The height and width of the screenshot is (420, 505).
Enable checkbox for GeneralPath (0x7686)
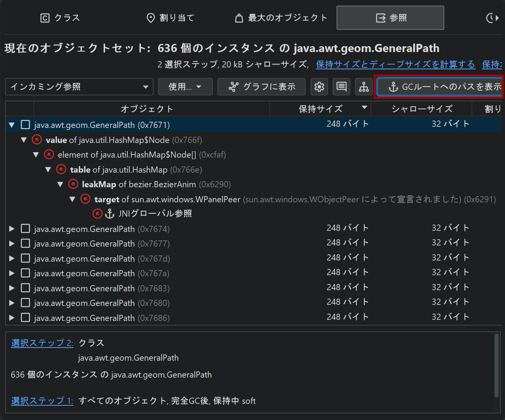click(25, 318)
